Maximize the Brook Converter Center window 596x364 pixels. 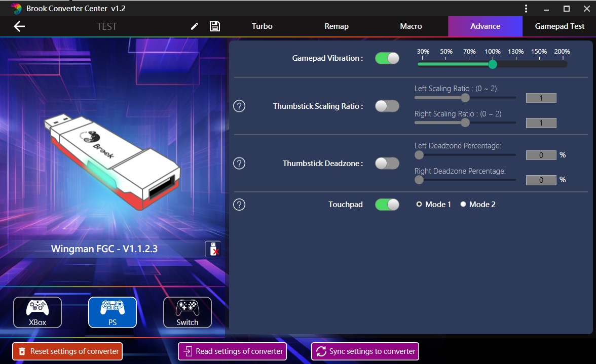point(567,9)
